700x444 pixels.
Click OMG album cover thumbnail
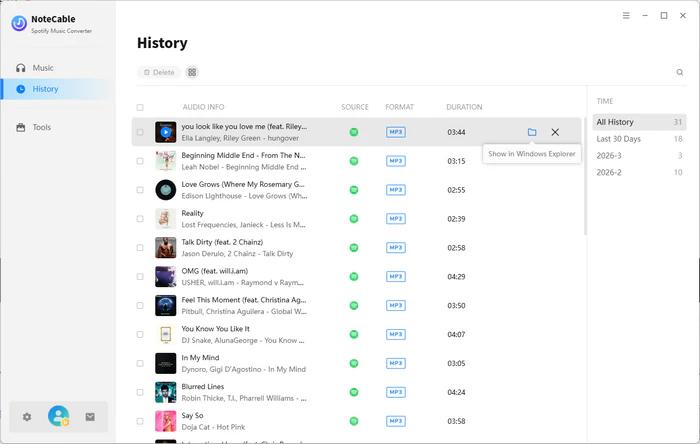(166, 277)
